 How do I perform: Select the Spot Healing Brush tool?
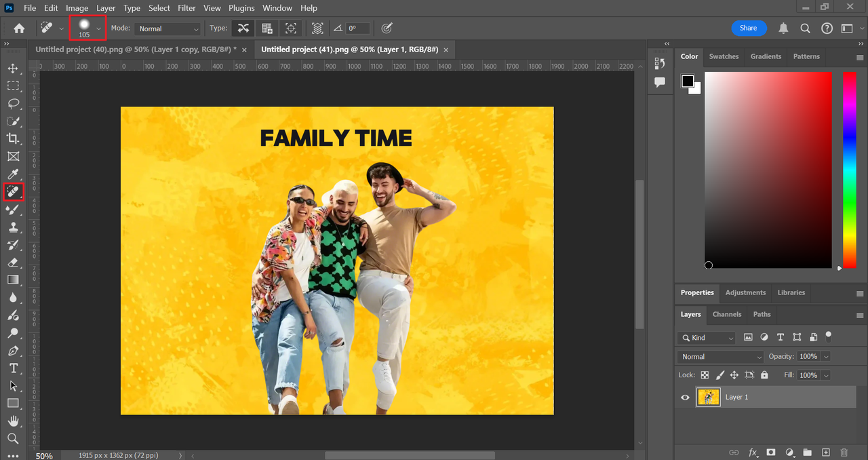(13, 192)
